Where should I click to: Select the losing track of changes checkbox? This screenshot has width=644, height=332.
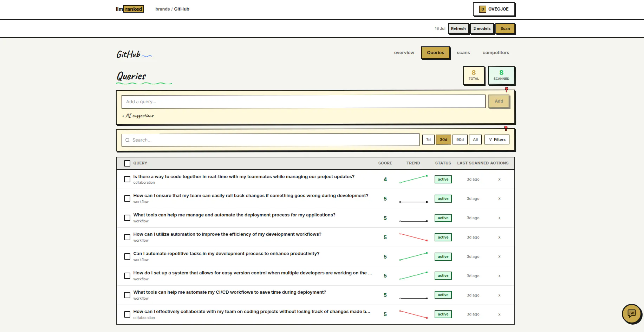pyautogui.click(x=127, y=315)
